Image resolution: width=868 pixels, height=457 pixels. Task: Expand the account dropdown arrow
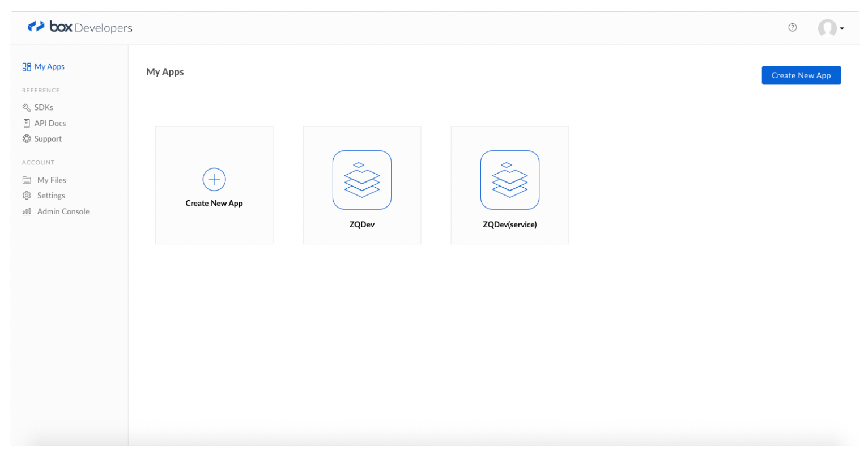click(x=842, y=28)
